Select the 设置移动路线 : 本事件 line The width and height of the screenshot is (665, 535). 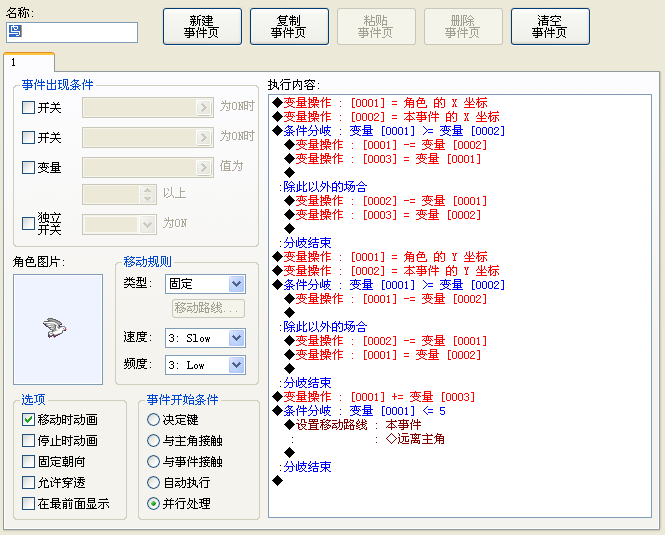(x=353, y=425)
